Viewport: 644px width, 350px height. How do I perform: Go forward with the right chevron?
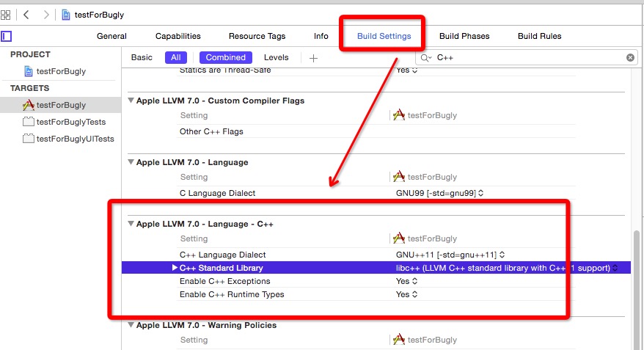pos(46,15)
